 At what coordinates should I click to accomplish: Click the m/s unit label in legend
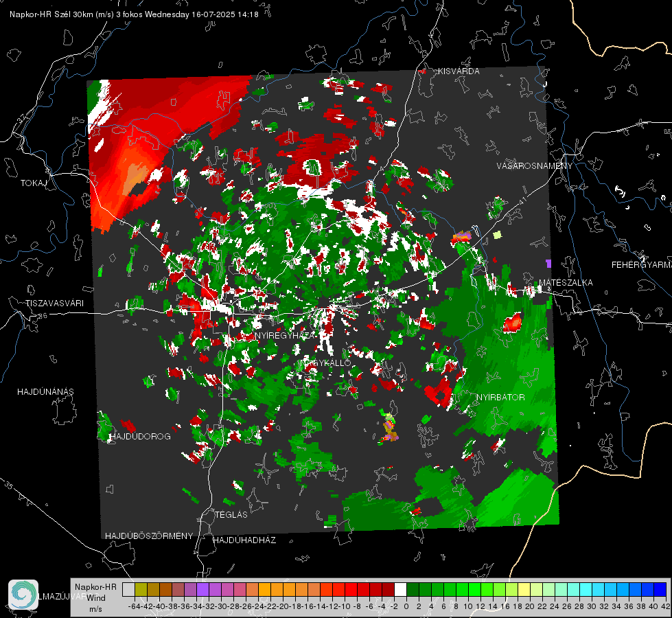[x=95, y=608]
